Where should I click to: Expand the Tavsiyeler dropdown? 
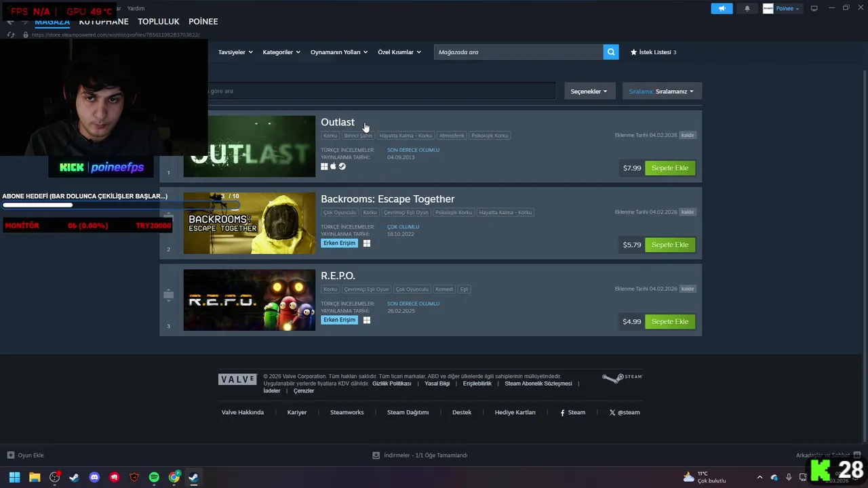tap(235, 52)
